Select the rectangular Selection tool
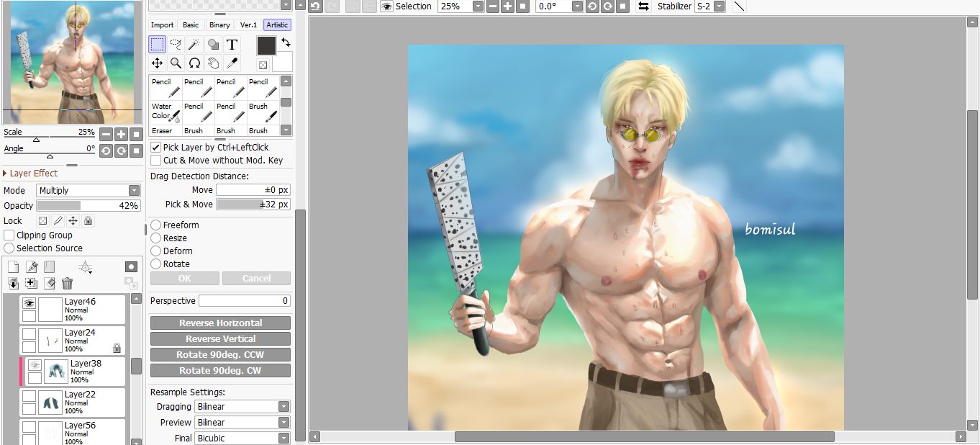The height and width of the screenshot is (445, 980). [157, 45]
